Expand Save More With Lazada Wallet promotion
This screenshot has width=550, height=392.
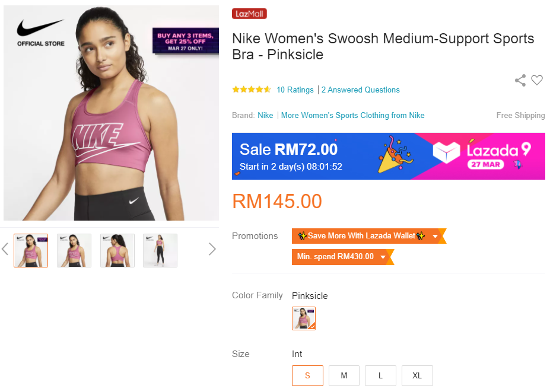pos(435,236)
